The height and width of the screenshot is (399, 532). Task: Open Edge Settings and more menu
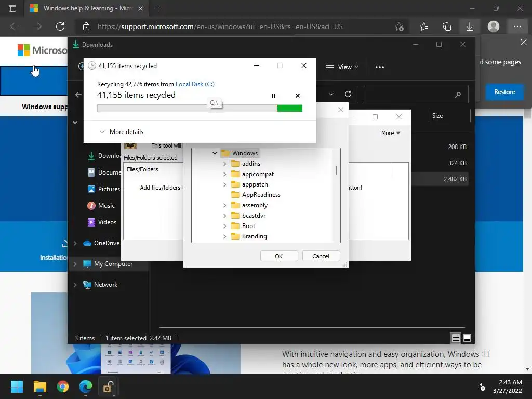(517, 26)
